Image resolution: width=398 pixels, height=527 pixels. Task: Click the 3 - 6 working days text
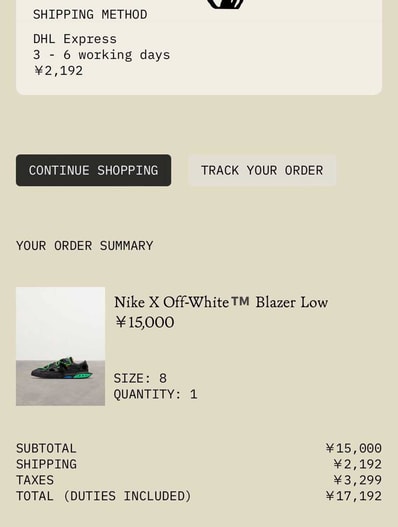click(102, 55)
